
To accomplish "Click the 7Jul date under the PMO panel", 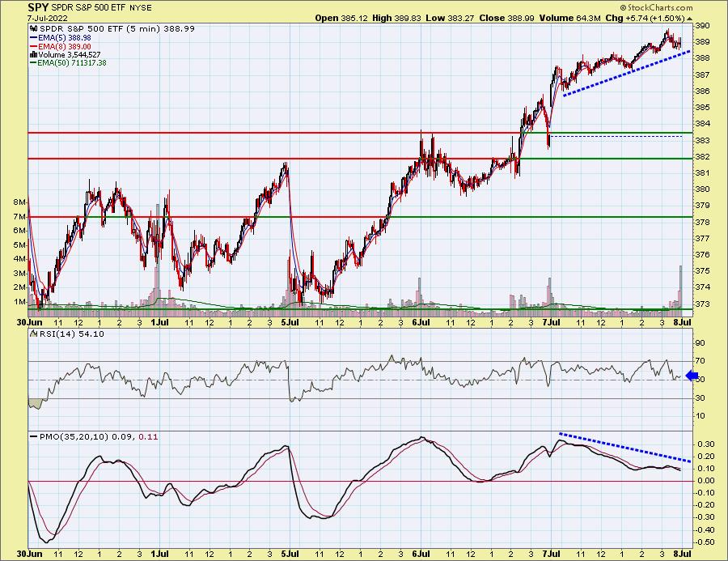I will (551, 554).
